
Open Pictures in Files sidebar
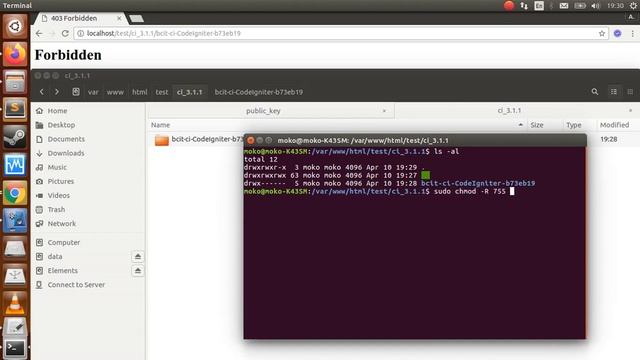pyautogui.click(x=61, y=181)
